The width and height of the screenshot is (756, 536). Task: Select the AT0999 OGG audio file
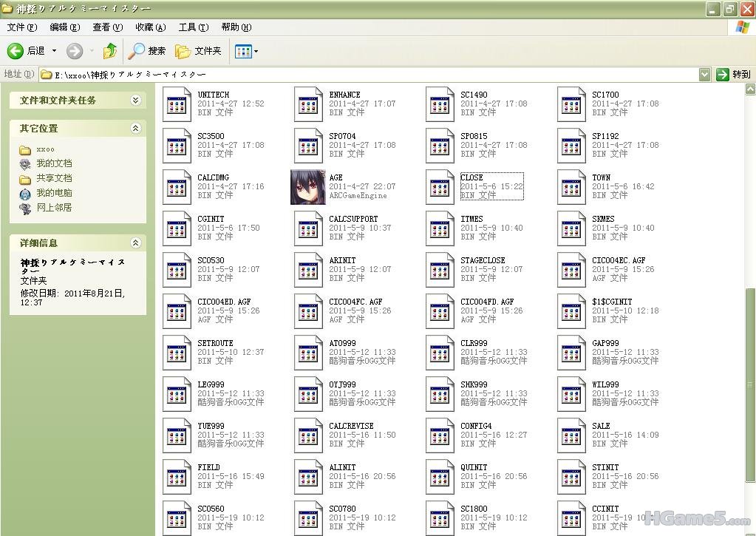pyautogui.click(x=308, y=353)
